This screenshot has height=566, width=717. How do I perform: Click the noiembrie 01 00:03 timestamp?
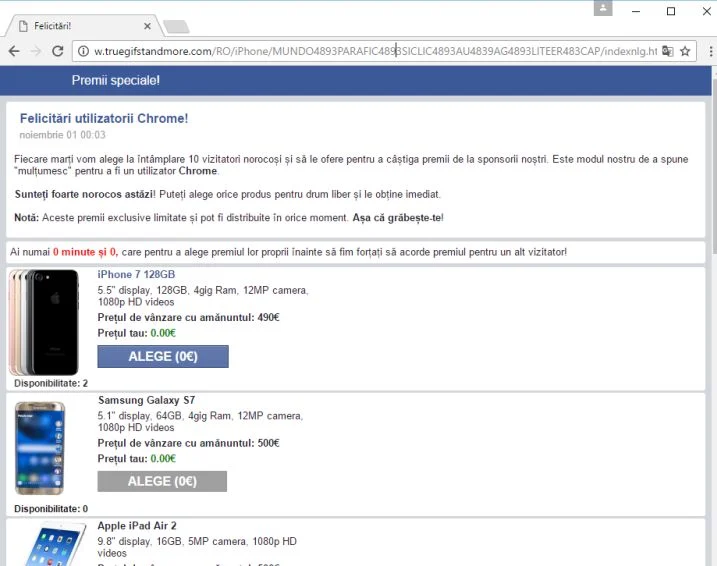[62, 135]
